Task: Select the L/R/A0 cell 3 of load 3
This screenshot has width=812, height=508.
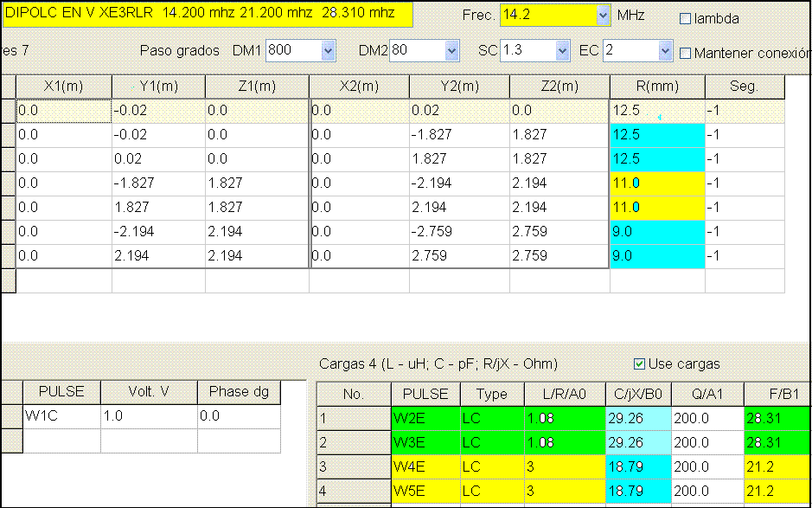Action: (x=565, y=467)
